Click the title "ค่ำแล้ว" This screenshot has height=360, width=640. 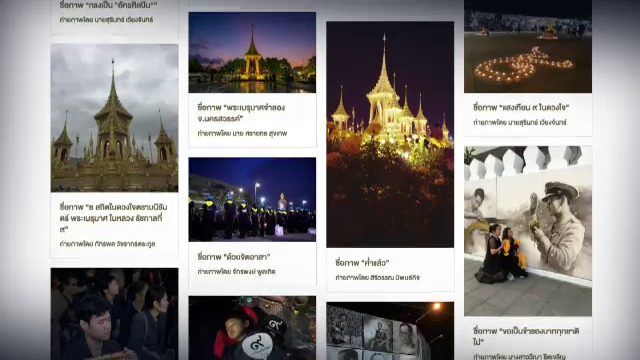[x=362, y=262]
